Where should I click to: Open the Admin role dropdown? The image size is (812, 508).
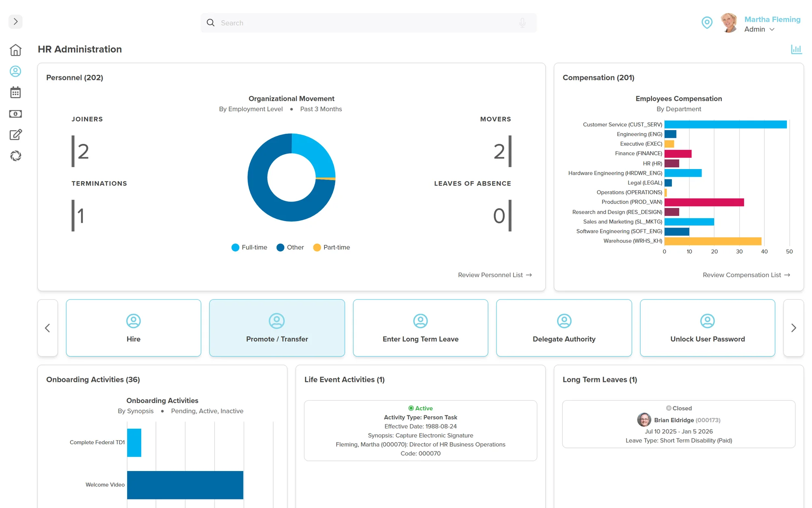coord(759,29)
